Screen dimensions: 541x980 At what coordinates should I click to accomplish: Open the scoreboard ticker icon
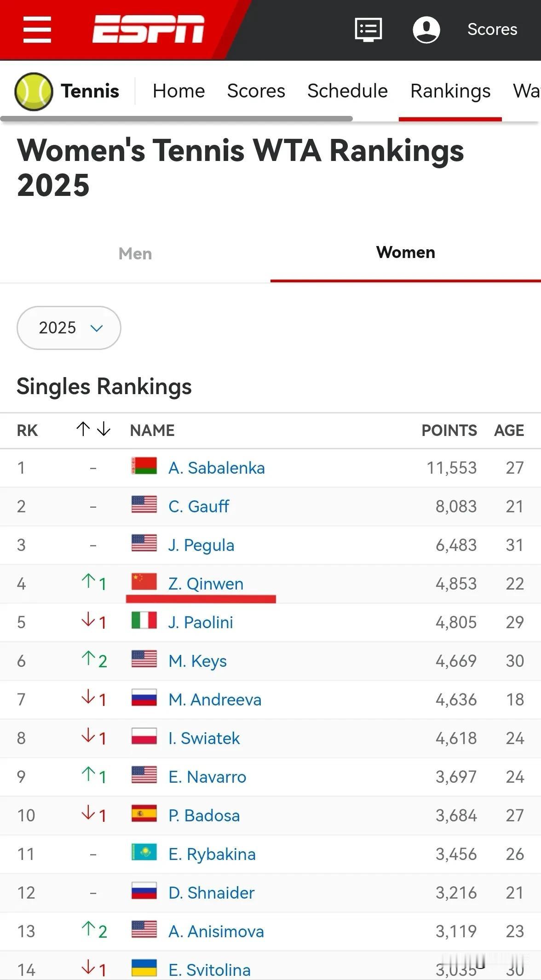coord(368,30)
